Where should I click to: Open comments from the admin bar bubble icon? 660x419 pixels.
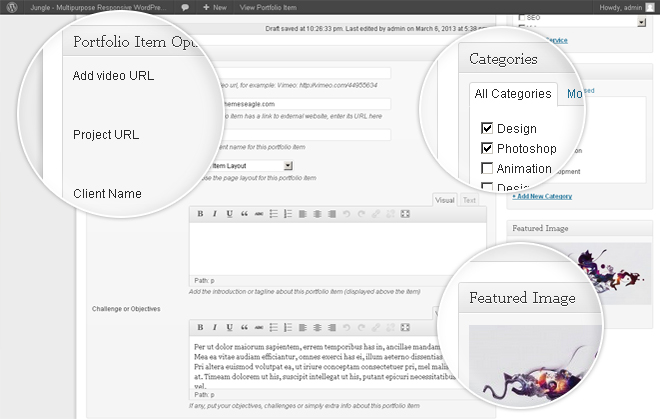185,8
